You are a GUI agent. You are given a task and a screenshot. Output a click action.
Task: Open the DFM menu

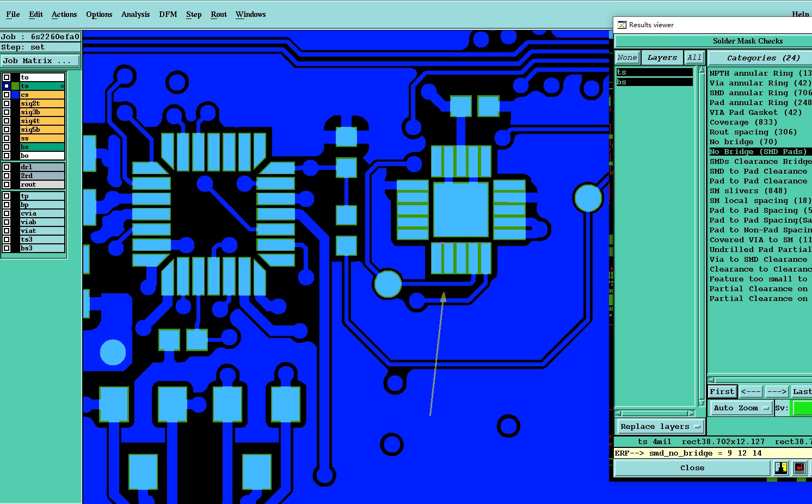pyautogui.click(x=168, y=15)
